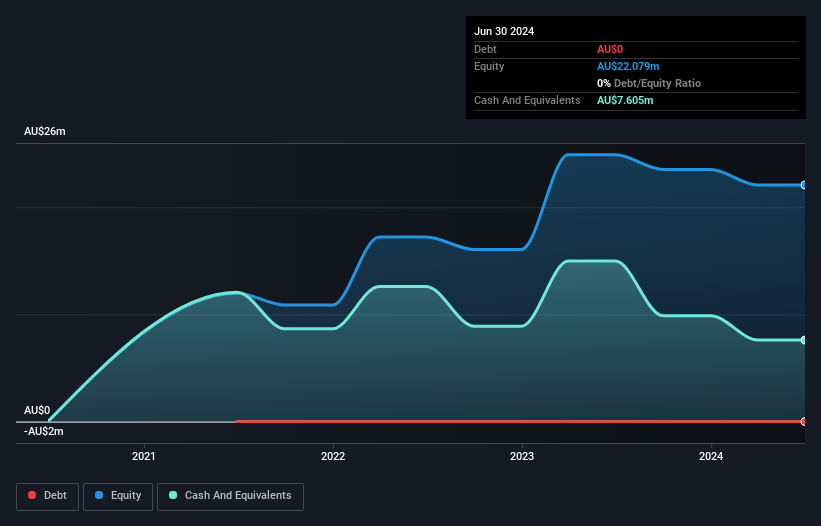Select the 2021 x-axis label

click(143, 456)
